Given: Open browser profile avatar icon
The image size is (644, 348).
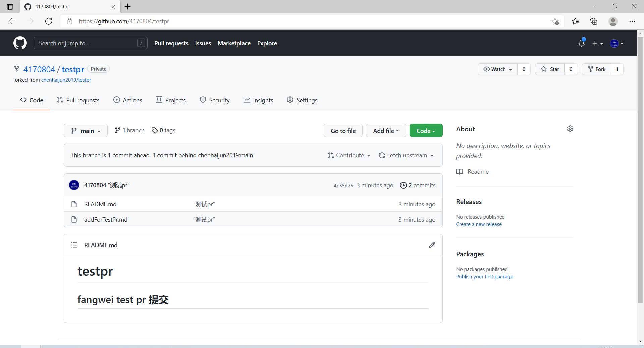Looking at the screenshot, I should tap(613, 21).
